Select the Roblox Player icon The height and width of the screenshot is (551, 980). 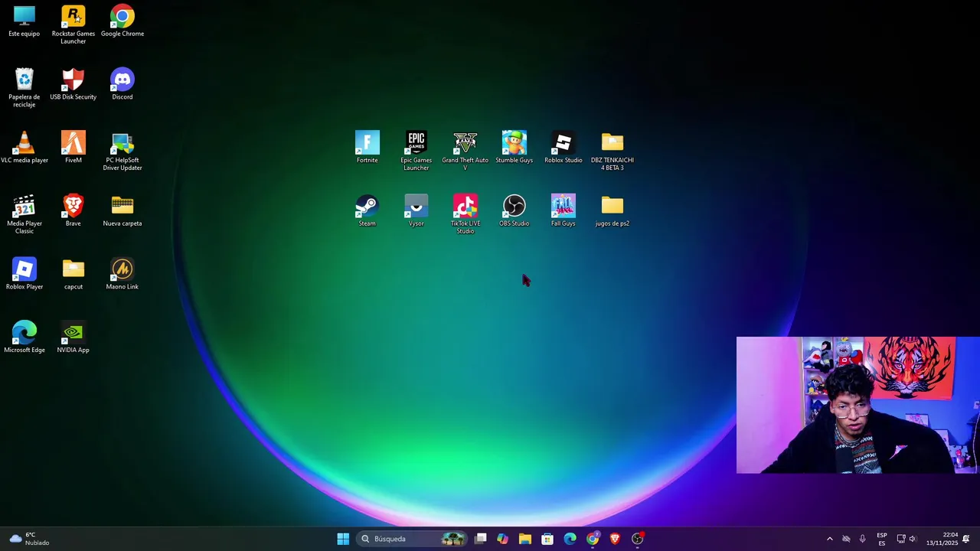point(24,274)
